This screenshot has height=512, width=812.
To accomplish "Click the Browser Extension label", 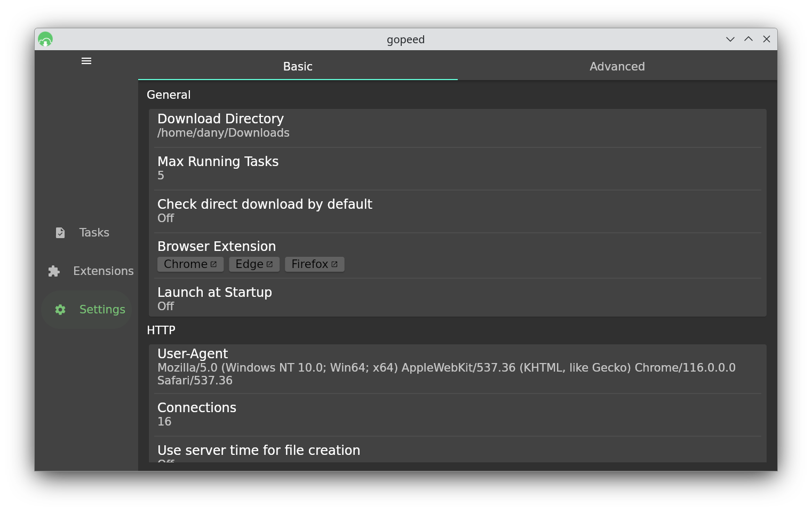I will point(217,247).
